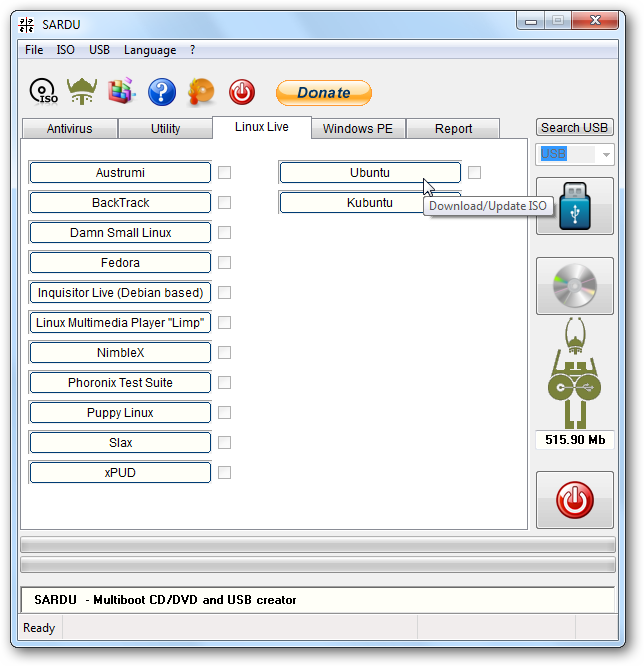The height and width of the screenshot is (666, 644).
Task: Click the upper progress bar
Action: coord(318,545)
